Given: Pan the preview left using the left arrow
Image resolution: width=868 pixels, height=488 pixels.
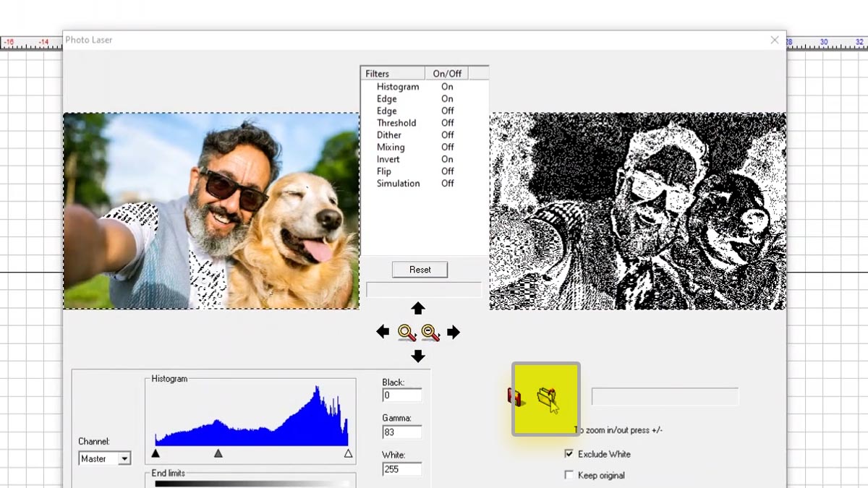Looking at the screenshot, I should click(383, 332).
